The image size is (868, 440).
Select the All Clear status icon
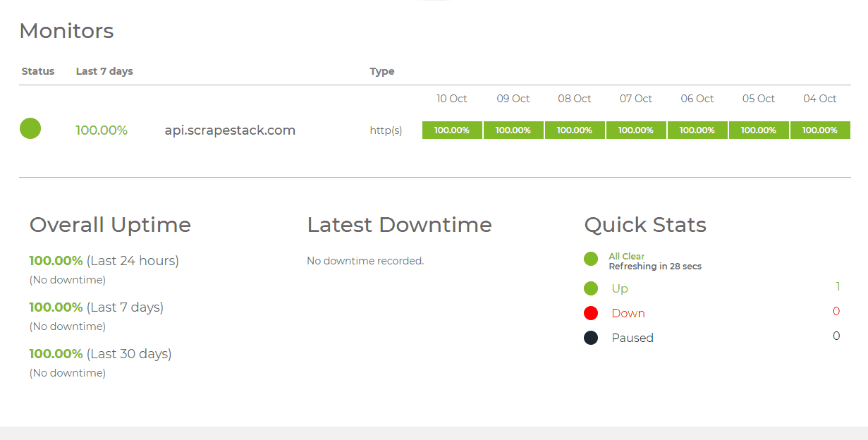tap(591, 259)
